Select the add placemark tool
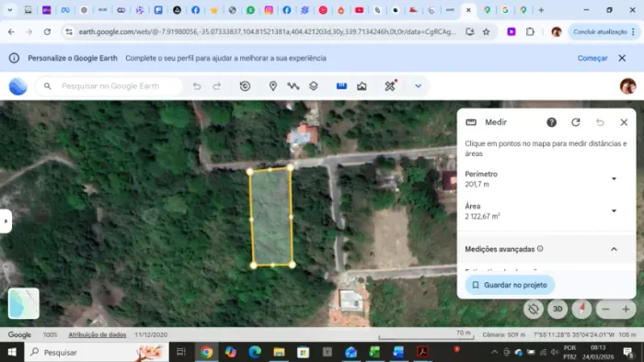This screenshot has height=362, width=644. tap(272, 86)
